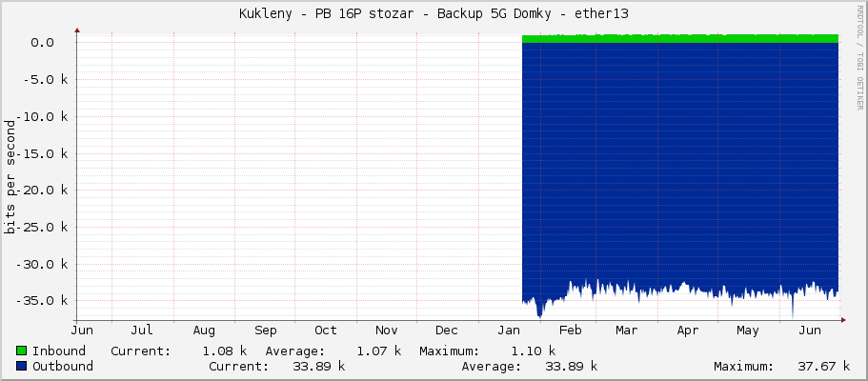This screenshot has height=381, width=868.
Task: Click the Outbound maximum value 37.67 k
Action: (823, 366)
